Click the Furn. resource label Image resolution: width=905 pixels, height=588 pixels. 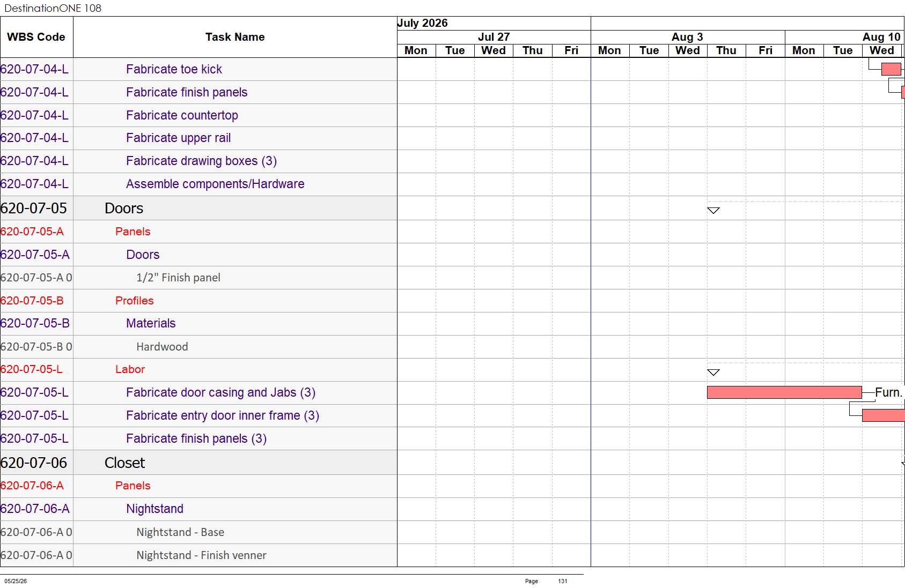coord(888,392)
